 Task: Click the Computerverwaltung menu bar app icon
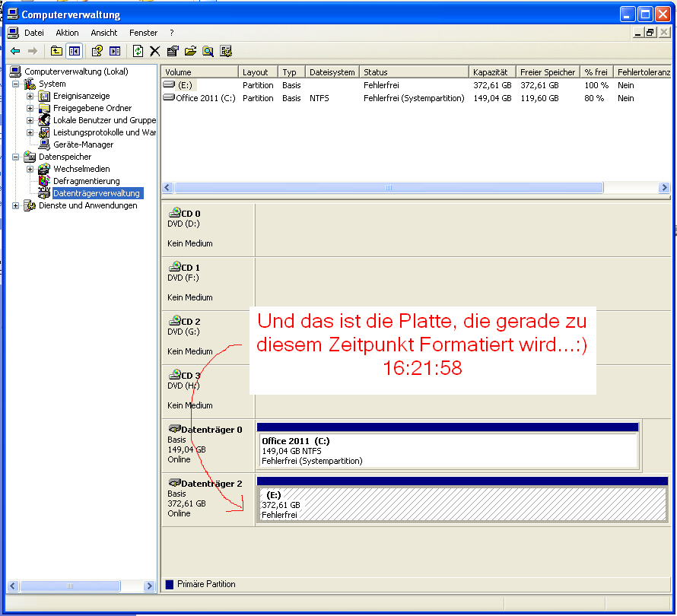pos(14,33)
